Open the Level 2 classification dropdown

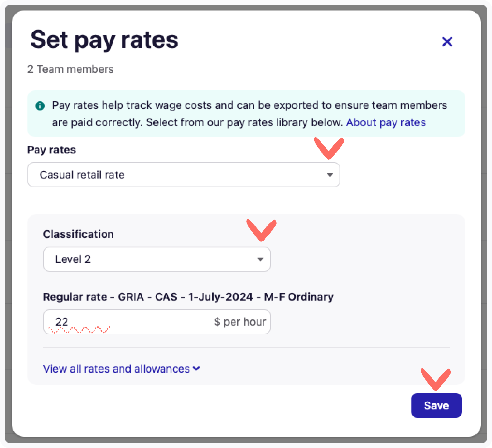pos(157,259)
